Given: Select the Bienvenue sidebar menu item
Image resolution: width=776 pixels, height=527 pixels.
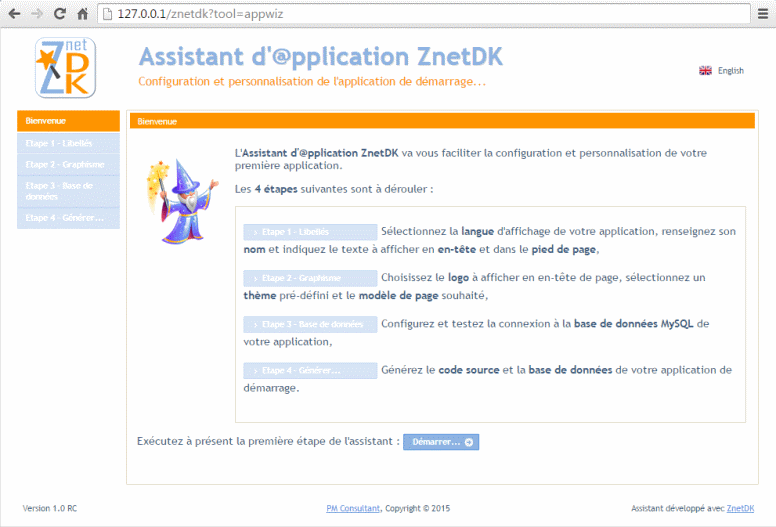Looking at the screenshot, I should tap(68, 121).
